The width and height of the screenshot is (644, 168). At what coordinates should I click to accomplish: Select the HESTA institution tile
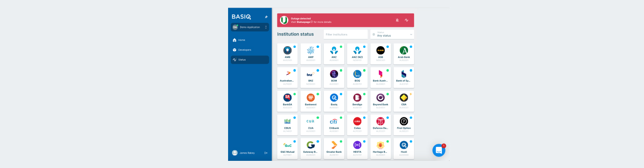(357, 148)
